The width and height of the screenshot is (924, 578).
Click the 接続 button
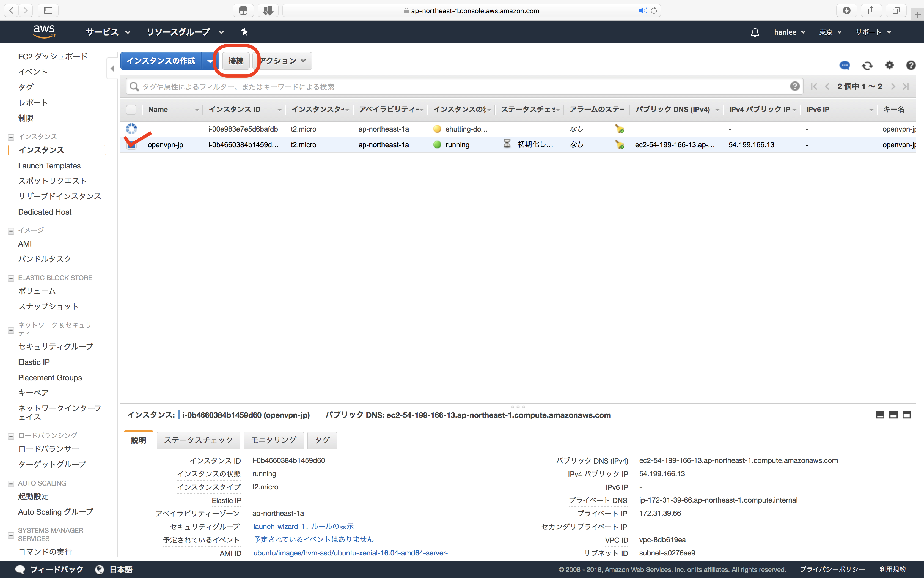[x=236, y=61]
